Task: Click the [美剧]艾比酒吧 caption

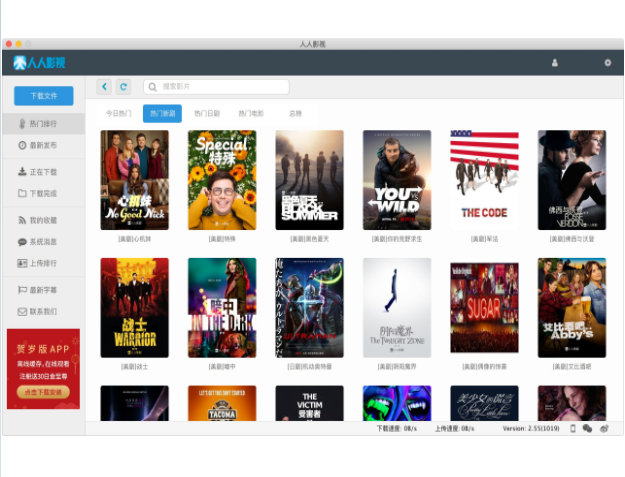Action: [x=572, y=367]
